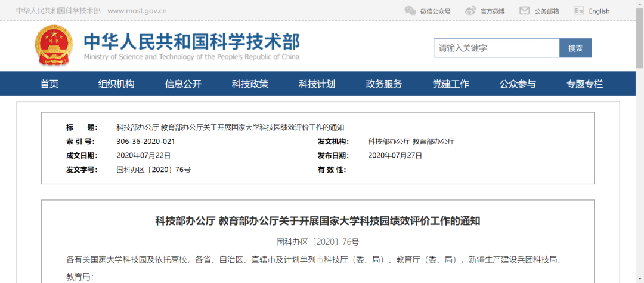Click the 索引号 label
644x283 pixels.
point(80,141)
